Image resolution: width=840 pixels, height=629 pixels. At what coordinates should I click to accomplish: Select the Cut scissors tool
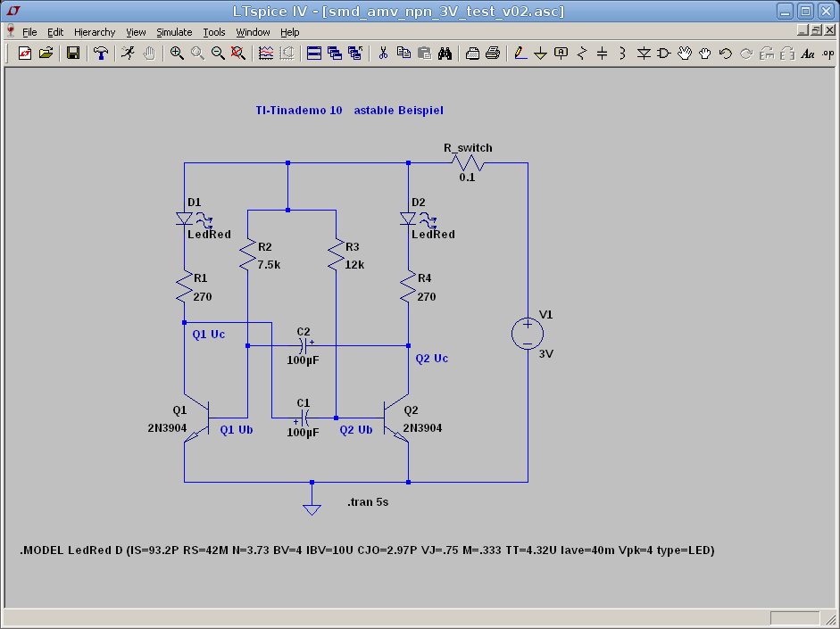[382, 53]
